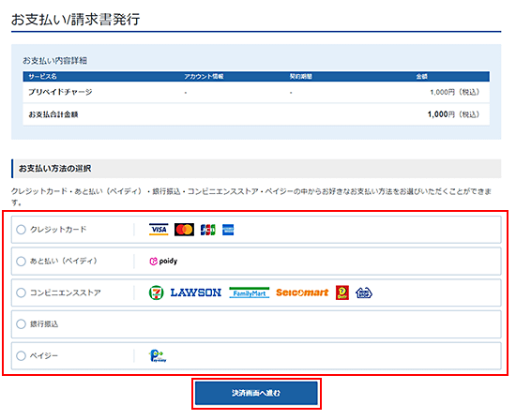The image size is (516, 420).
Task: Click the Mastercard logo
Action: coord(184,230)
